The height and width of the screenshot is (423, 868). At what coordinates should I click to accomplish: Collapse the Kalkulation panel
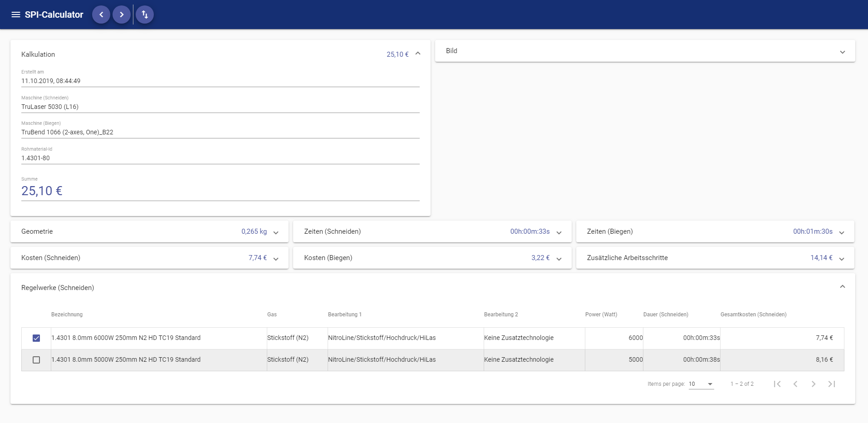418,54
